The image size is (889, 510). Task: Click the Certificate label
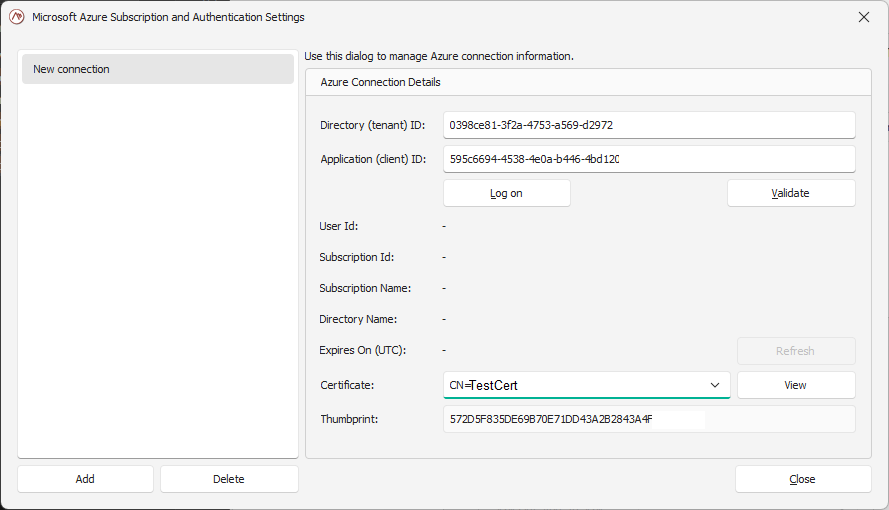pyautogui.click(x=347, y=385)
